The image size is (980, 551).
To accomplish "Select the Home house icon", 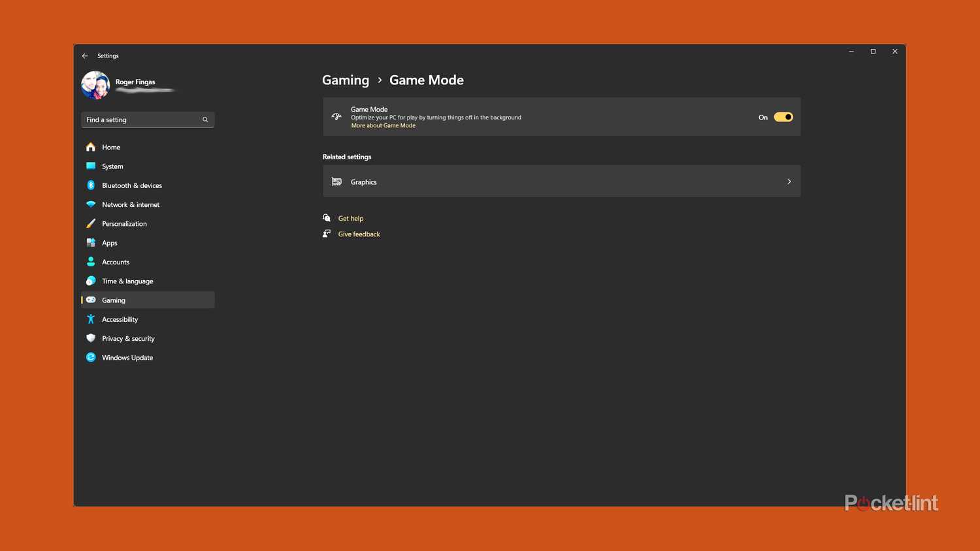I will point(91,147).
